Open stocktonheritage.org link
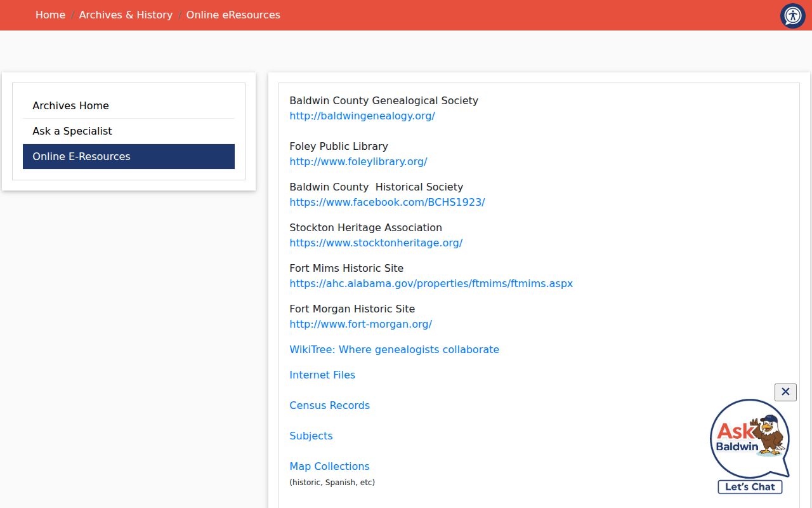This screenshot has width=812, height=508. (x=376, y=243)
